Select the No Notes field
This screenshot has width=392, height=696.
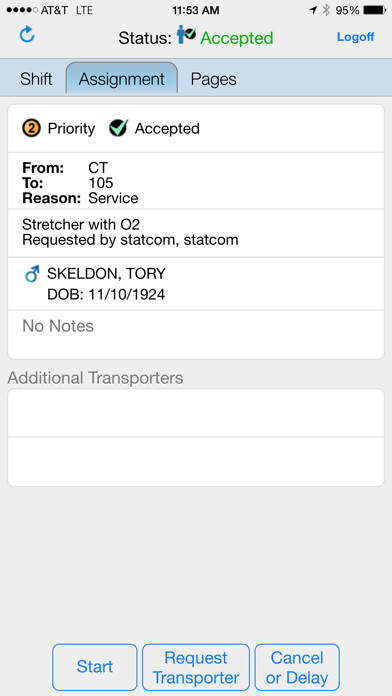coord(196,334)
